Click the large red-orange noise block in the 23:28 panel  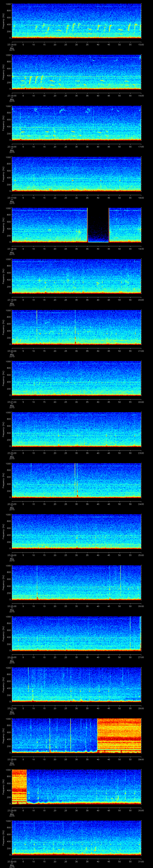pyautogui.click(x=119, y=735)
